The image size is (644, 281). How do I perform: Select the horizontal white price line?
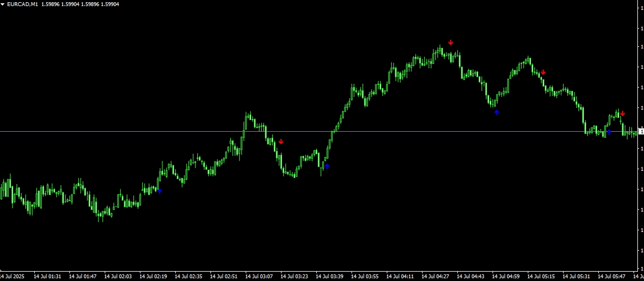(x=318, y=132)
